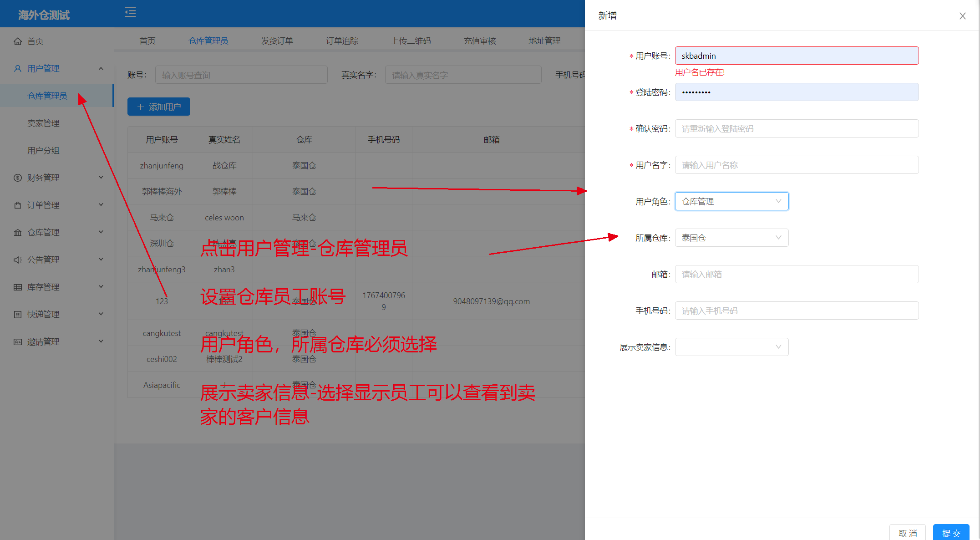
Task: Open the 用户角色 dropdown
Action: [x=731, y=201]
